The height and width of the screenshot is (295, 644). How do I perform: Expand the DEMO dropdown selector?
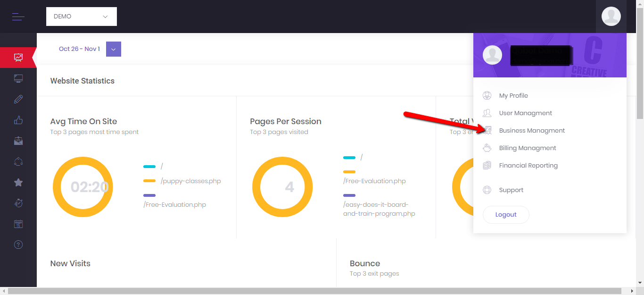[82, 17]
